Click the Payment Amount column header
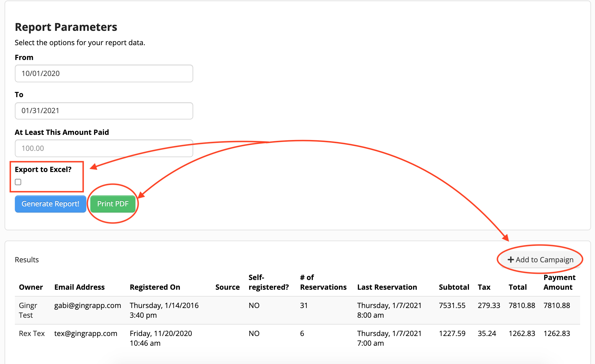595x364 pixels. click(x=559, y=282)
